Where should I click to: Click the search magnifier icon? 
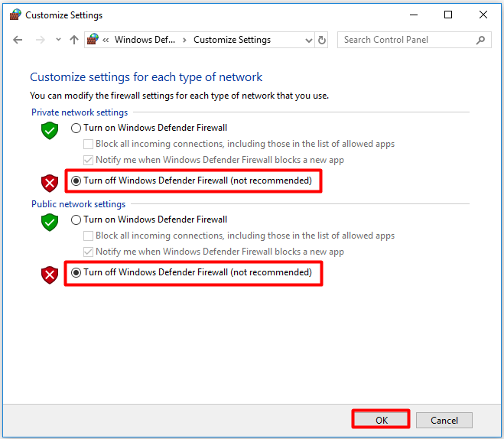(x=480, y=40)
